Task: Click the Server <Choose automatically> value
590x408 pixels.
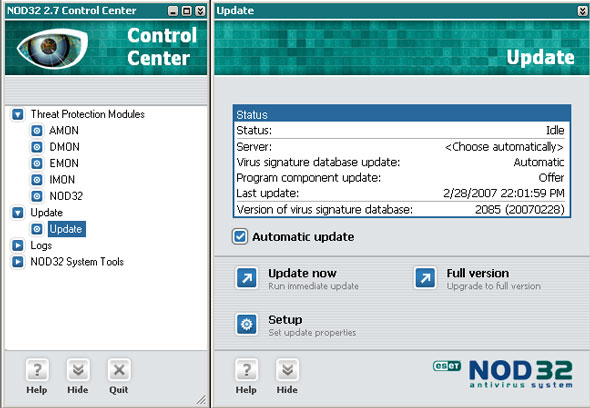Action: pyautogui.click(x=504, y=147)
